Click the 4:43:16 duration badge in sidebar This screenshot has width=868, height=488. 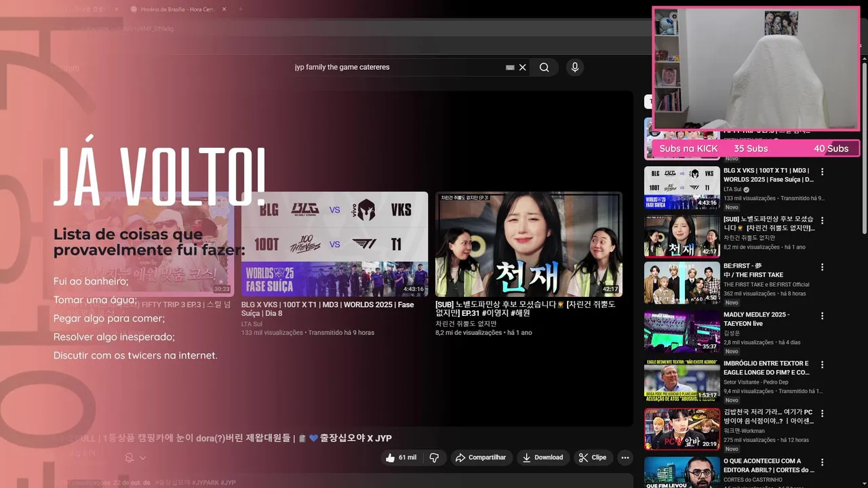pos(707,203)
